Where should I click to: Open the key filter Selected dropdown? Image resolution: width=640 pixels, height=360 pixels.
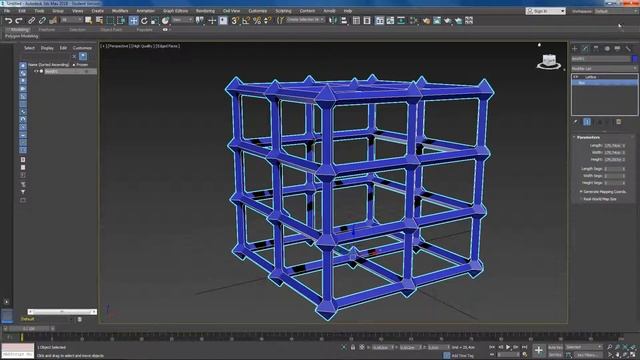[584, 347]
